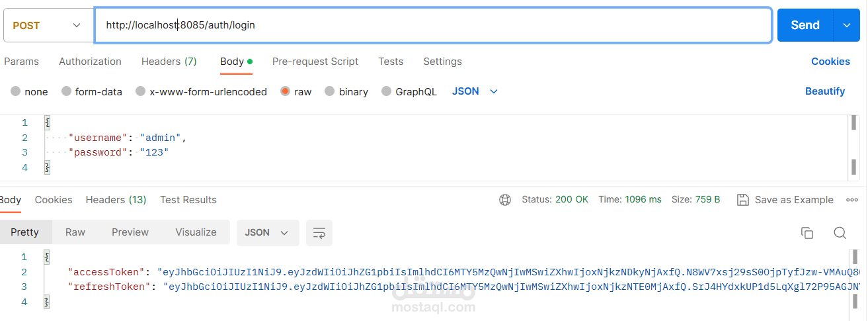Toggle line wrap icon in response toolbar

click(319, 233)
